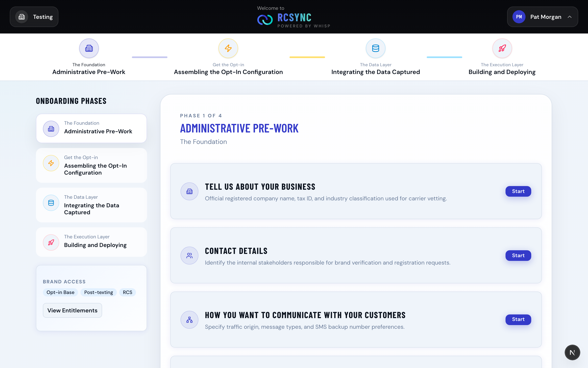Image resolution: width=588 pixels, height=368 pixels.
Task: Click the Brand Access label
Action: [64, 282]
